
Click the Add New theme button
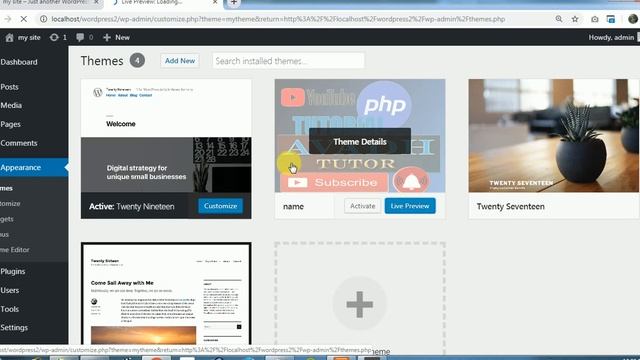pos(180,61)
